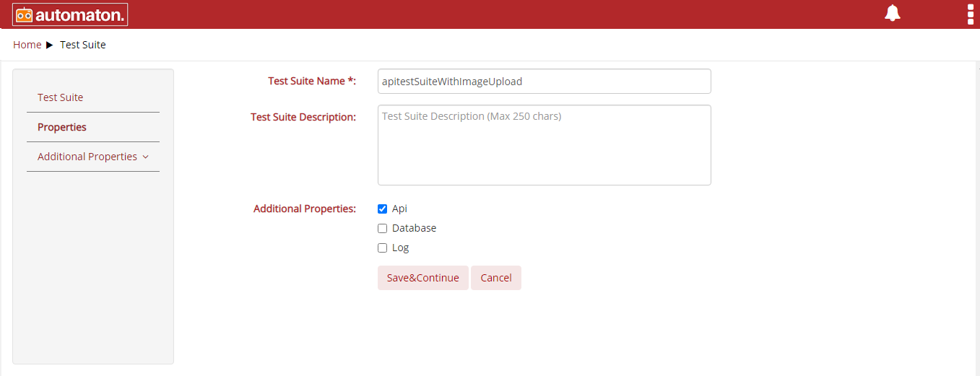Click the Test Suite breadcrumb text

(83, 45)
